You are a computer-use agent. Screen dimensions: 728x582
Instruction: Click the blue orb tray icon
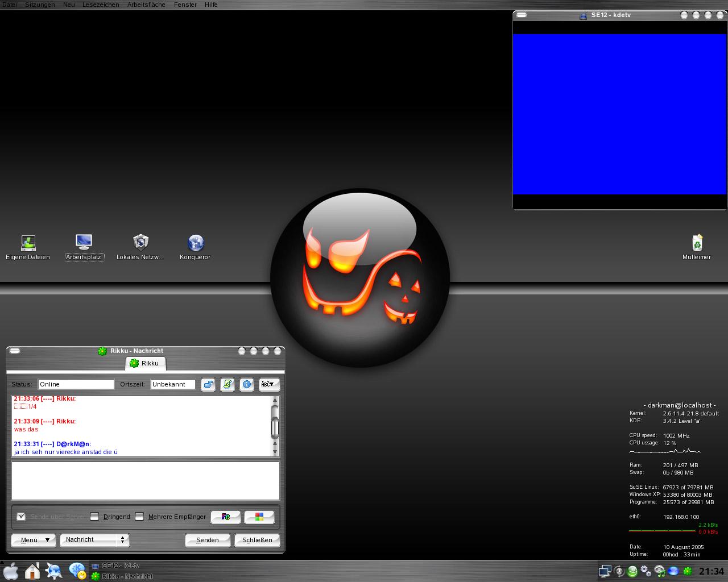[673, 571]
